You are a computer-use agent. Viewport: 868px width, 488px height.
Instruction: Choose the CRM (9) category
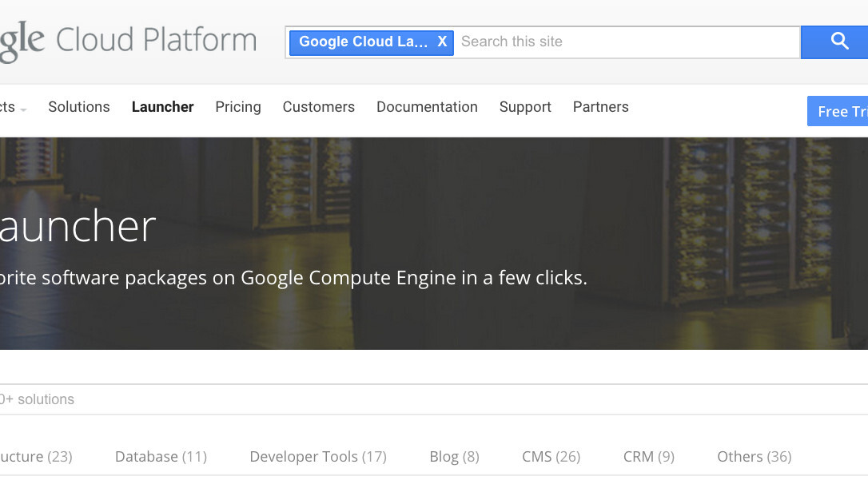pyautogui.click(x=648, y=457)
